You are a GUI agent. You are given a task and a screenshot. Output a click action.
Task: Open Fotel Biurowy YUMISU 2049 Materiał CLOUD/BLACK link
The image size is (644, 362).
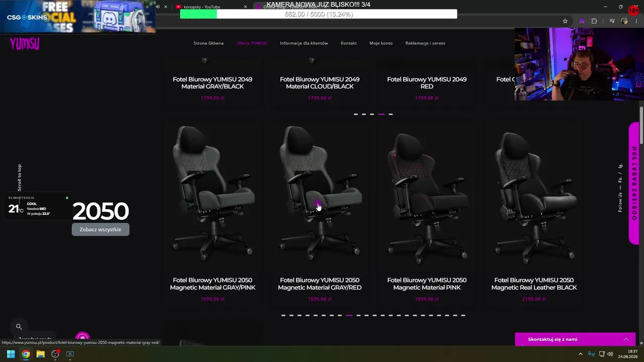tap(319, 83)
